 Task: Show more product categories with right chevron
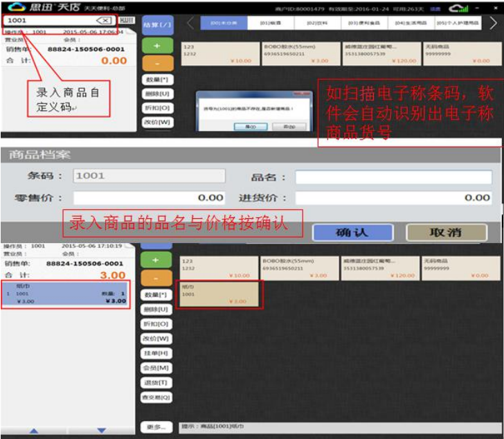click(x=494, y=23)
